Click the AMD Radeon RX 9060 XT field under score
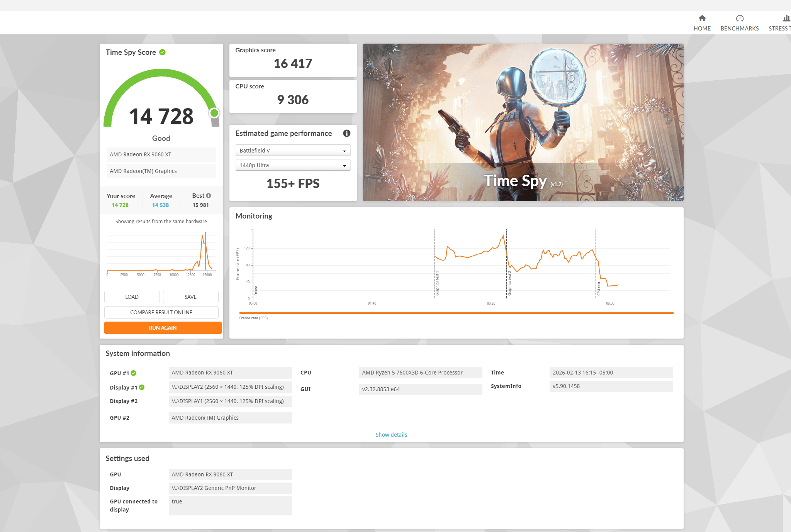 [161, 154]
